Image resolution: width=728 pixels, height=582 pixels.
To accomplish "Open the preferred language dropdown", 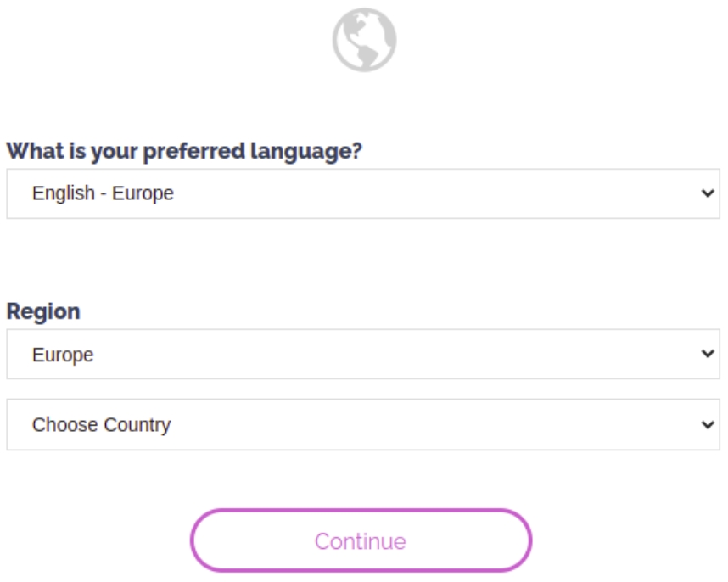I will coord(363,193).
